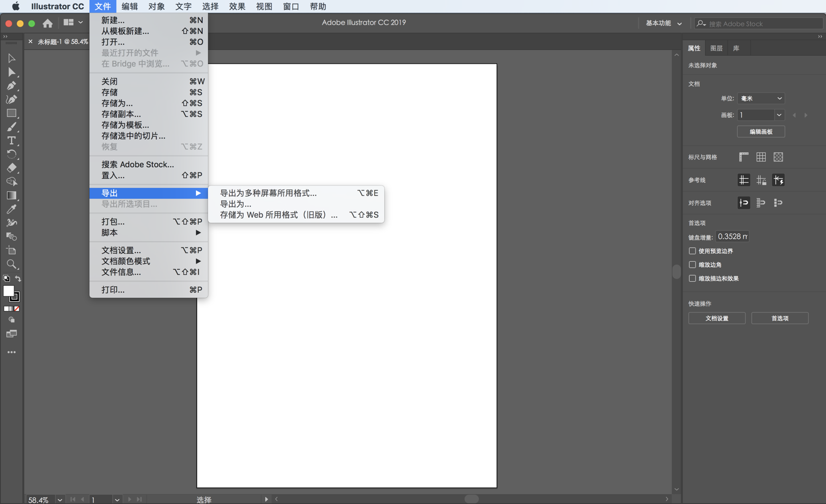Choose the Gradient tool
Viewport: 826px width, 504px height.
(x=11, y=195)
